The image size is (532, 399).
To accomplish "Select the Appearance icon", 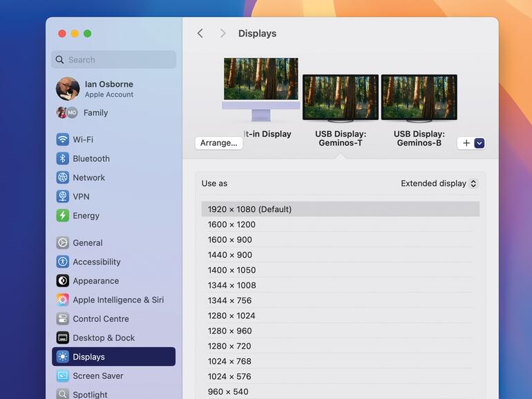I will pyautogui.click(x=63, y=281).
